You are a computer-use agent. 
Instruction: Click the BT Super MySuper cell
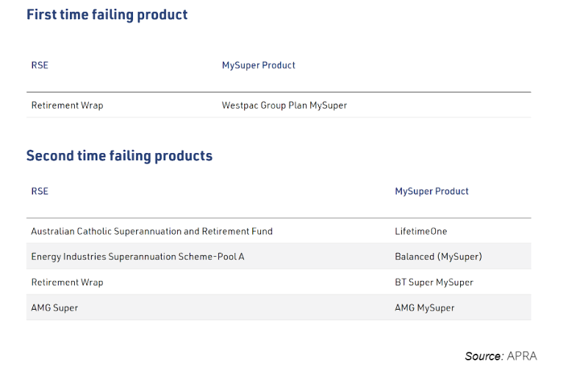click(434, 282)
